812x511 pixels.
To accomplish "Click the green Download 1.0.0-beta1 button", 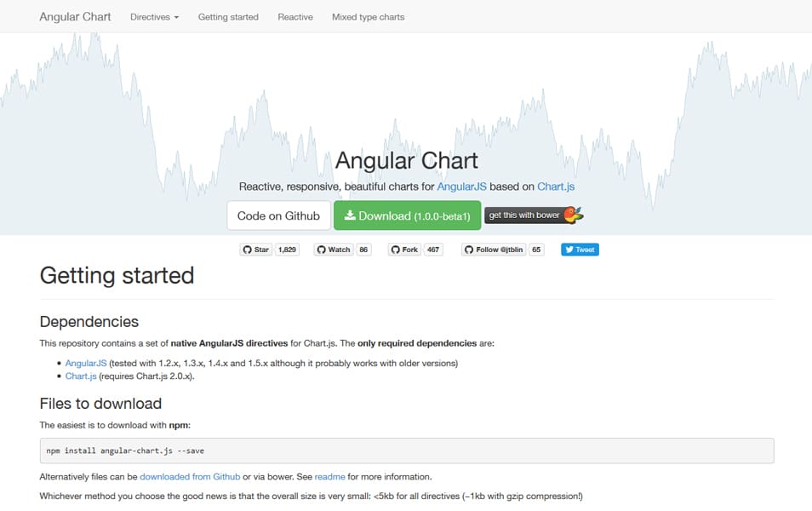I will (x=407, y=215).
